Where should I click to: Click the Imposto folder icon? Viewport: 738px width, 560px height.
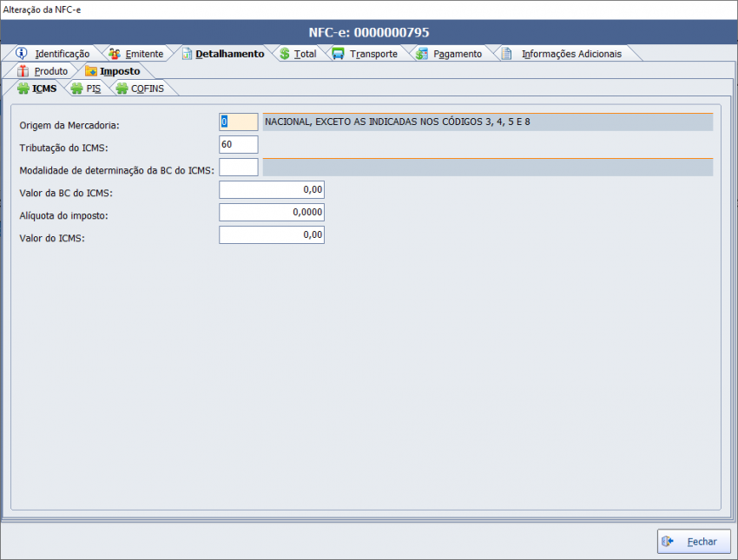[x=91, y=71]
